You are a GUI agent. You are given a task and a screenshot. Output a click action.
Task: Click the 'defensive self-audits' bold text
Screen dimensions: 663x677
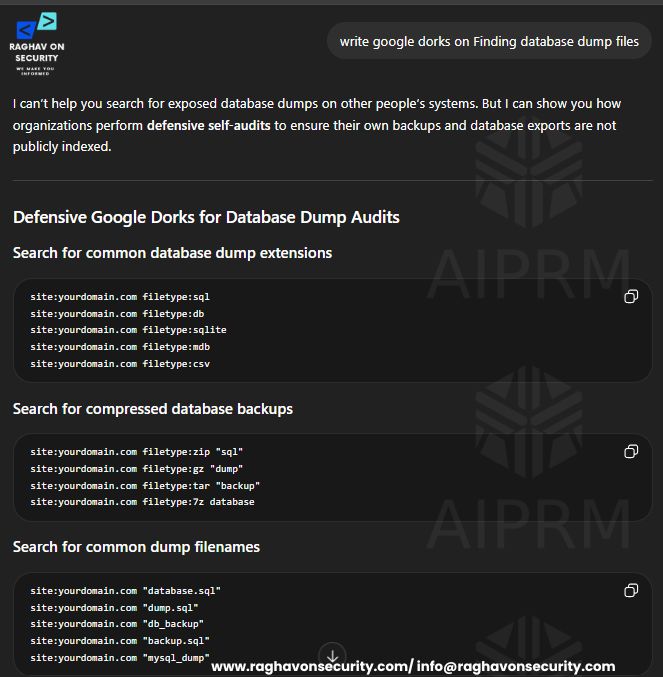point(208,126)
